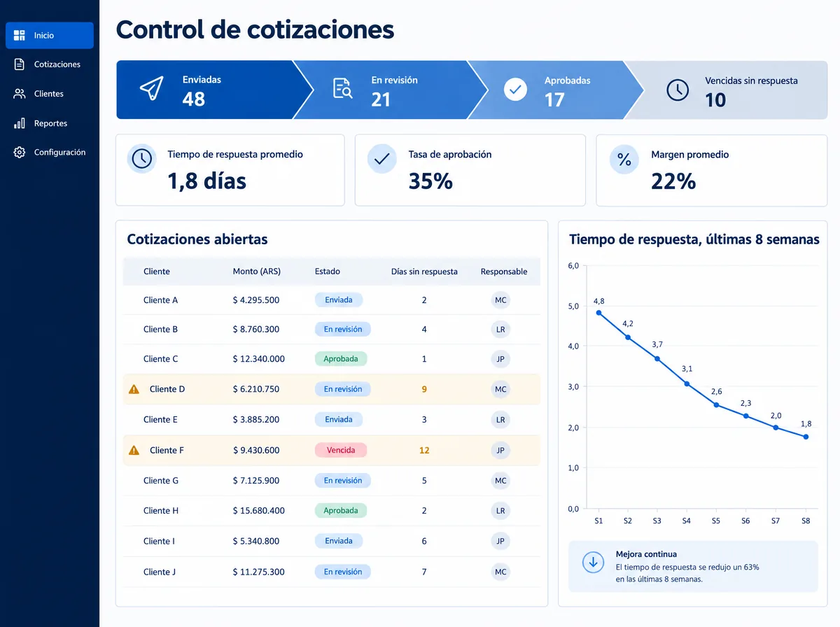
Task: Click the Vencida badge for Cliente F
Action: pos(341,450)
